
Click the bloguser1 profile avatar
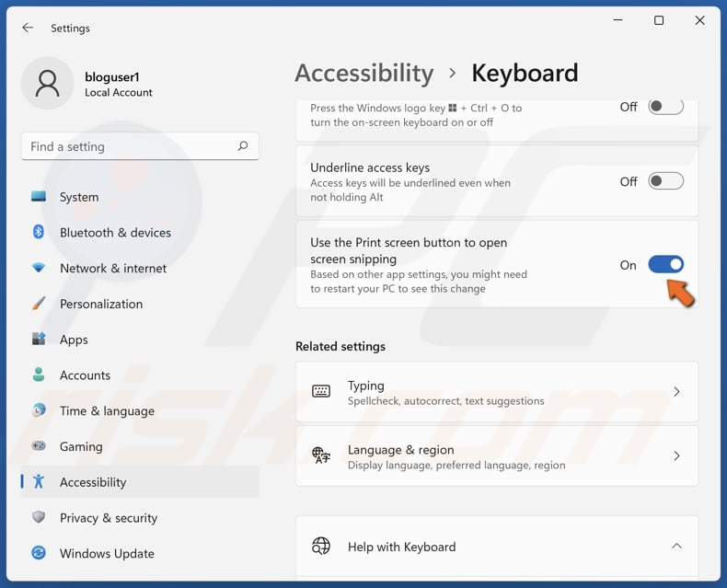pyautogui.click(x=47, y=83)
